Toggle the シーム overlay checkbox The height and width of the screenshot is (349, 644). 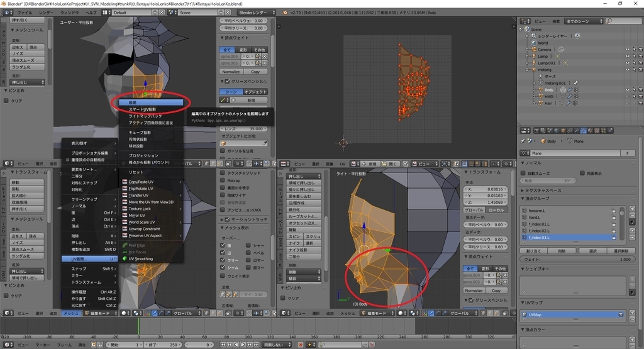(223, 267)
